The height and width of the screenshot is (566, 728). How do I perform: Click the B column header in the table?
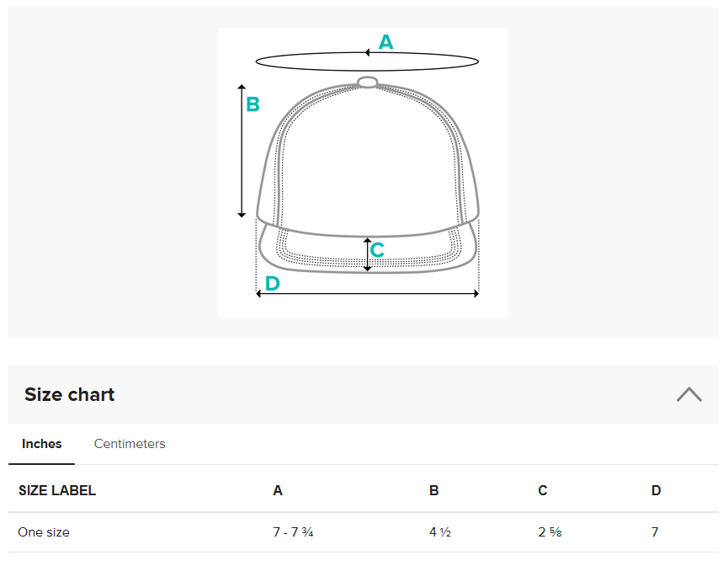tap(433, 490)
